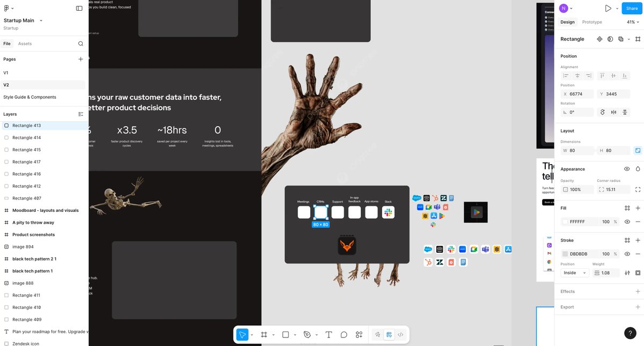Remove the FFFFFF fill
This screenshot has height=346, width=644.
638,222
